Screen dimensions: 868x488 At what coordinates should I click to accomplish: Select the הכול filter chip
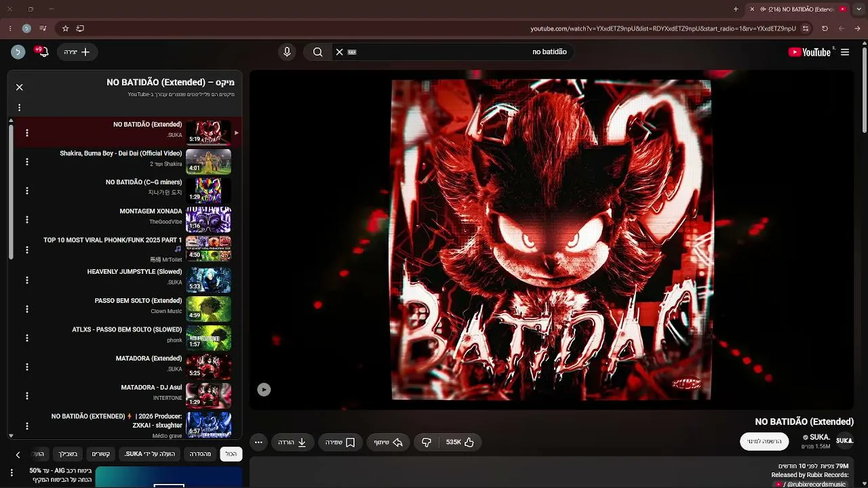click(231, 454)
